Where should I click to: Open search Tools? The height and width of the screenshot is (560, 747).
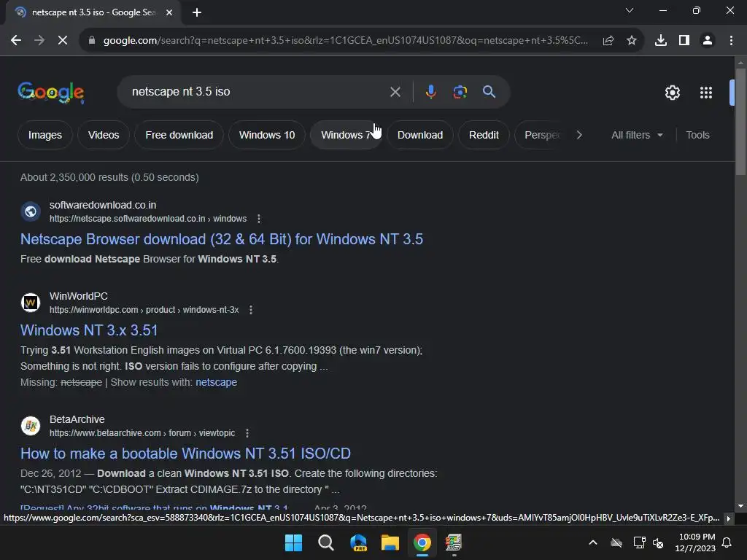[x=697, y=135]
